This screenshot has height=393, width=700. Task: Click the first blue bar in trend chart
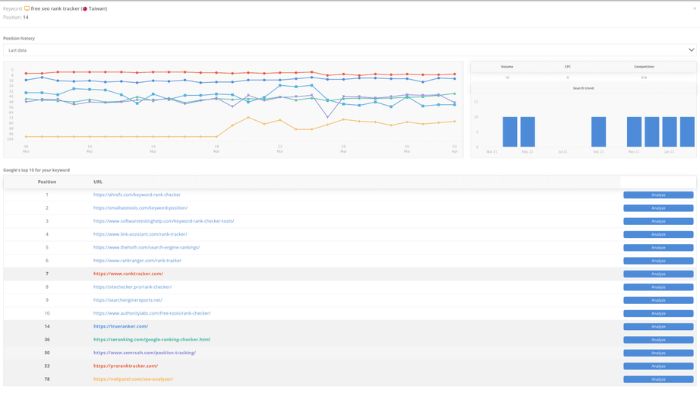pyautogui.click(x=510, y=132)
